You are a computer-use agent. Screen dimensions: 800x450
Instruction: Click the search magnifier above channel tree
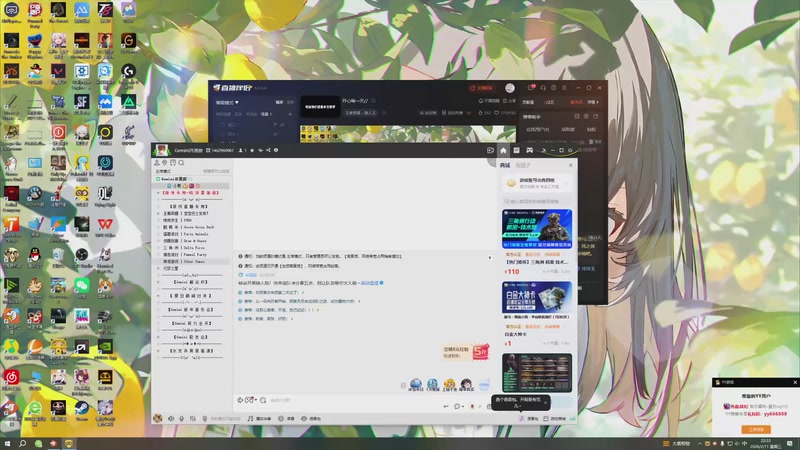181,163
